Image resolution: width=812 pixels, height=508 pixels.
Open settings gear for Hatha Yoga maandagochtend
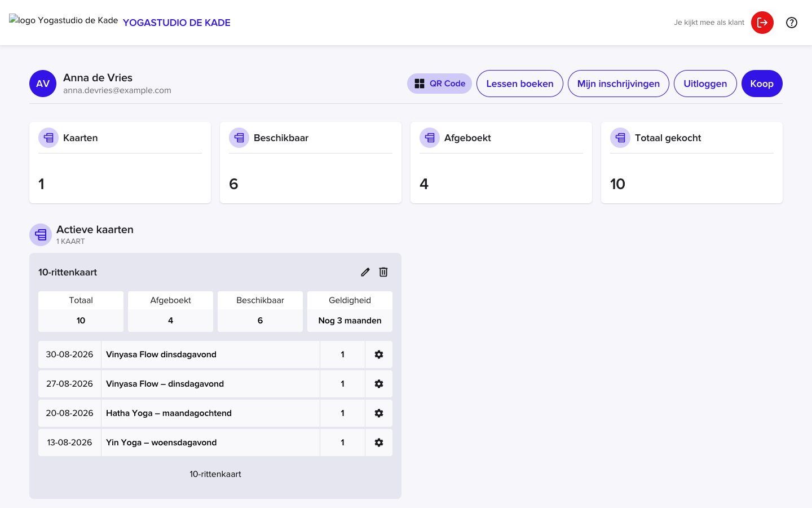[x=379, y=413]
